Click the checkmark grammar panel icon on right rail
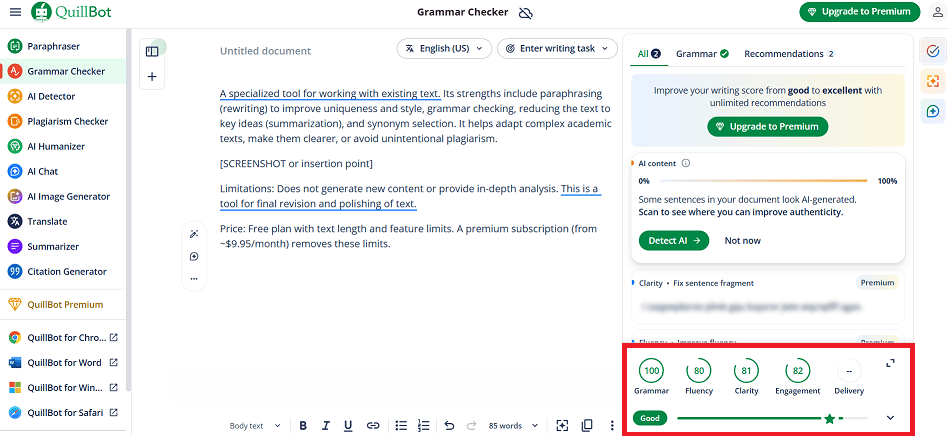The height and width of the screenshot is (436, 949). click(x=933, y=51)
